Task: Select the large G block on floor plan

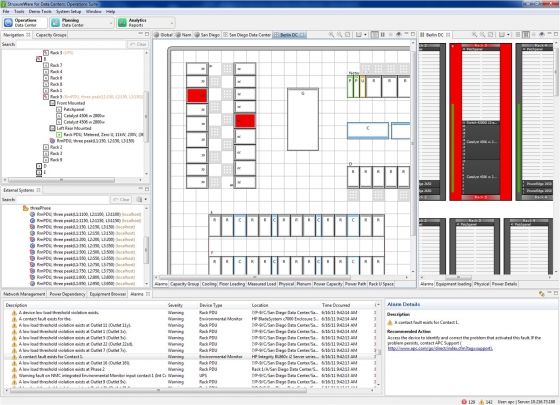Action: [303, 119]
